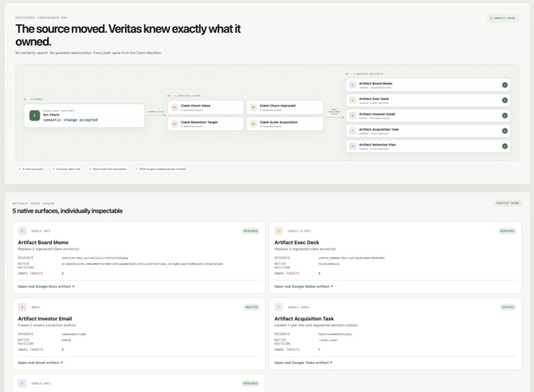Screen dimensions: 534x392
Task: Open real Google Slides artifact link
Action: (x=303, y=287)
